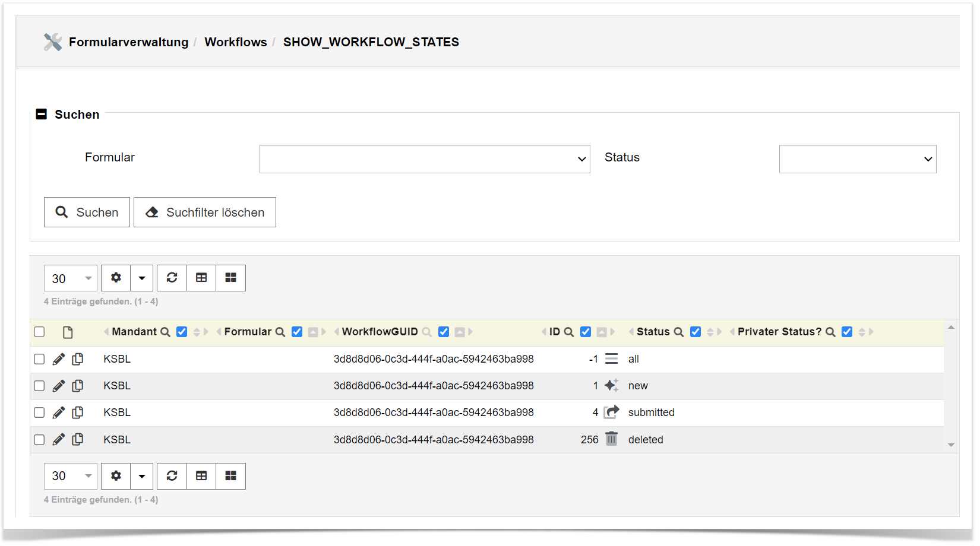
Task: Open Workflows in the breadcrumb
Action: pyautogui.click(x=235, y=42)
